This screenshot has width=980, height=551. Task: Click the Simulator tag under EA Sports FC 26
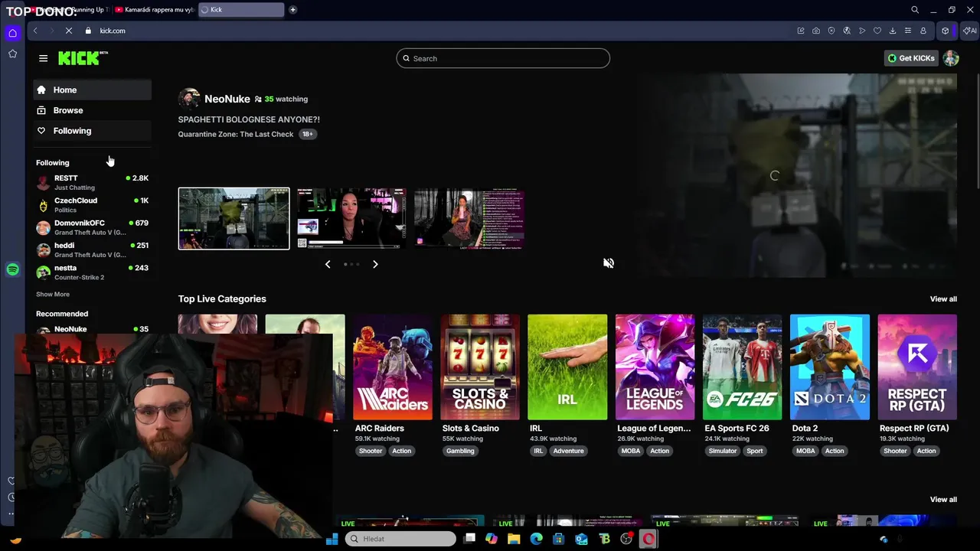tap(723, 451)
